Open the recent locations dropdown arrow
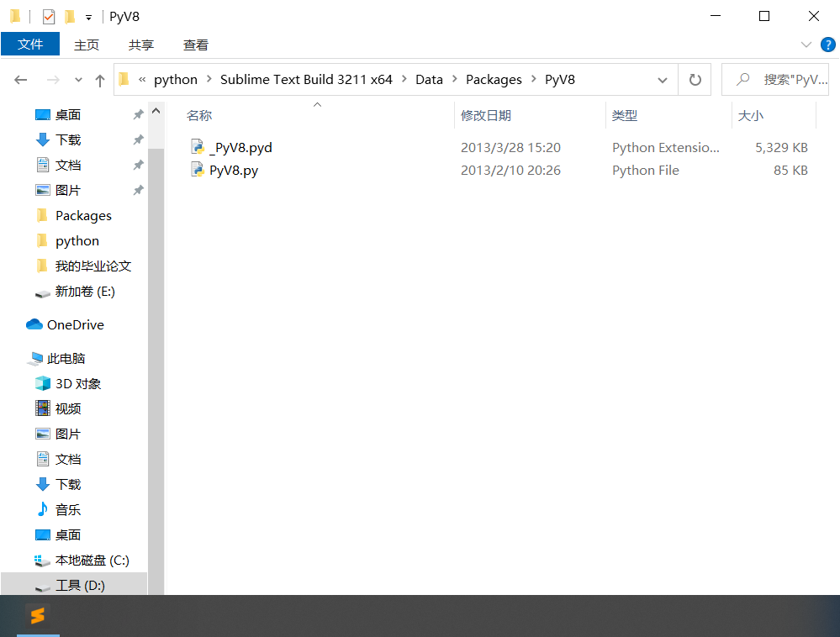840x637 pixels. [x=78, y=80]
